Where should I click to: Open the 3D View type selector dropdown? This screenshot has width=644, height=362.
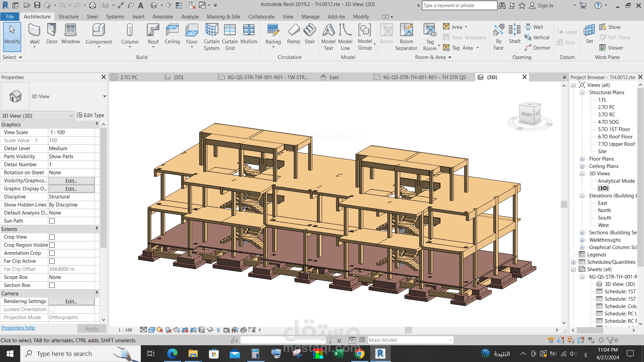point(105,97)
